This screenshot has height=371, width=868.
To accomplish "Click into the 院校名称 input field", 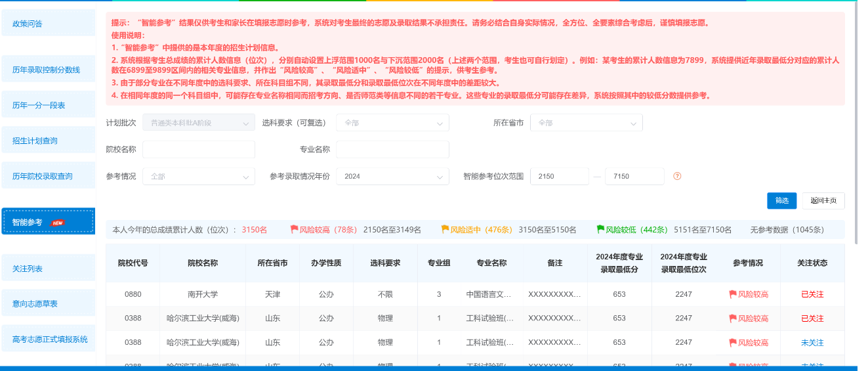I will tap(199, 149).
